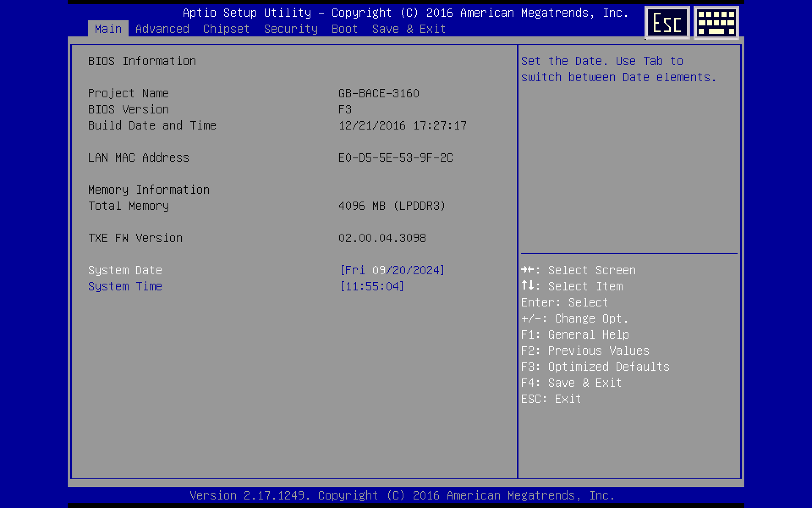This screenshot has height=508, width=812.
Task: Click the Esc button icon
Action: [x=667, y=23]
